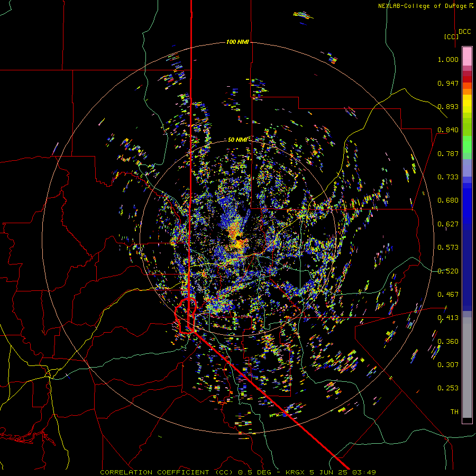The height and width of the screenshot is (476, 476).
Task: Pick the bright green color bar segment
Action: coord(467,144)
